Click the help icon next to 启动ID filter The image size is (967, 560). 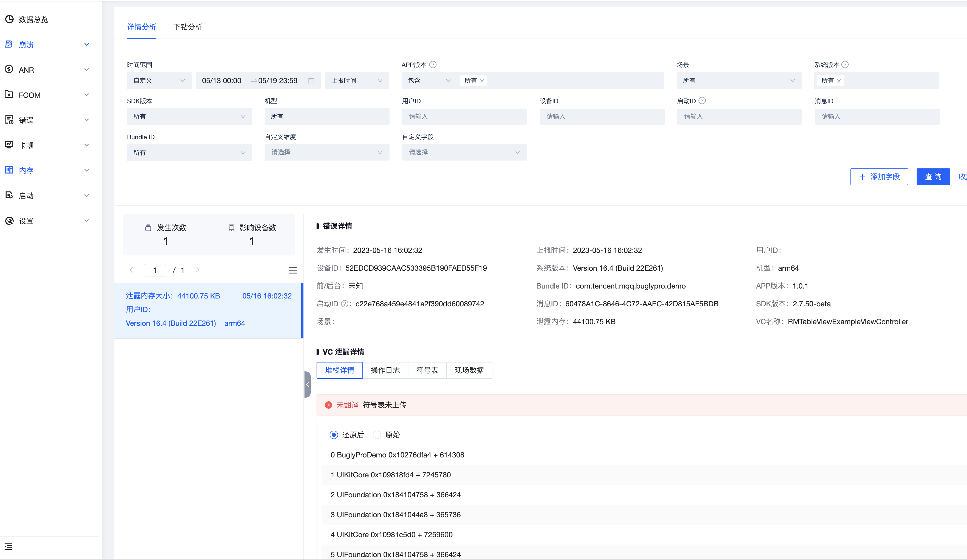702,100
